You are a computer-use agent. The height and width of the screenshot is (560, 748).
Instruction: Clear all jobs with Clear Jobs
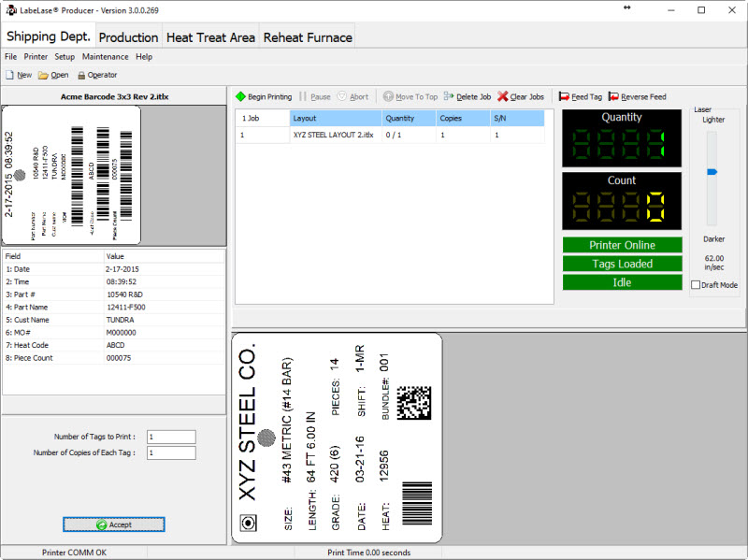(521, 97)
